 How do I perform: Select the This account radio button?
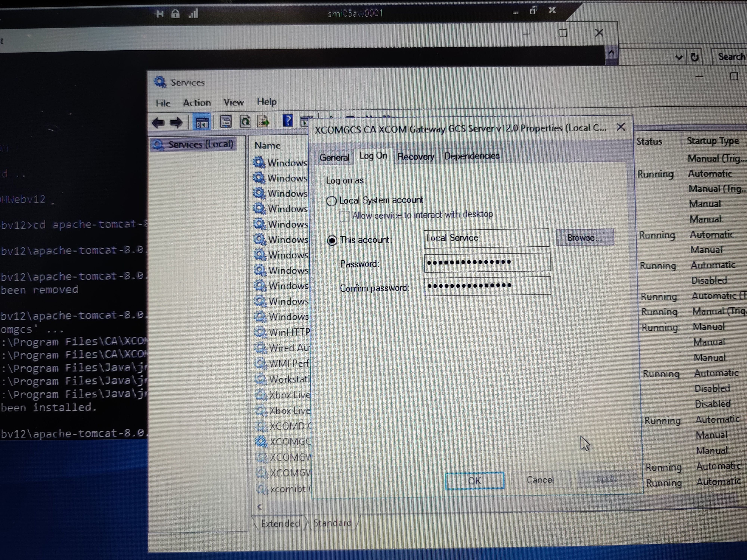coord(332,241)
